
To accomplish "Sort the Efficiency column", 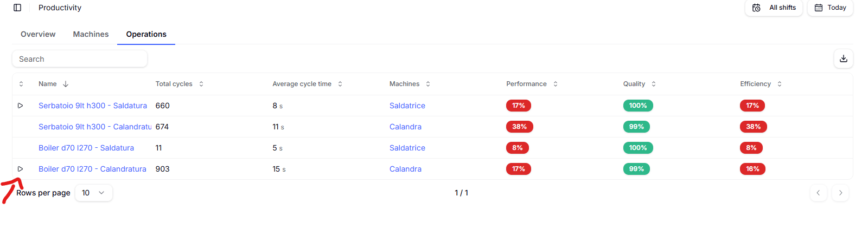I will coord(780,84).
